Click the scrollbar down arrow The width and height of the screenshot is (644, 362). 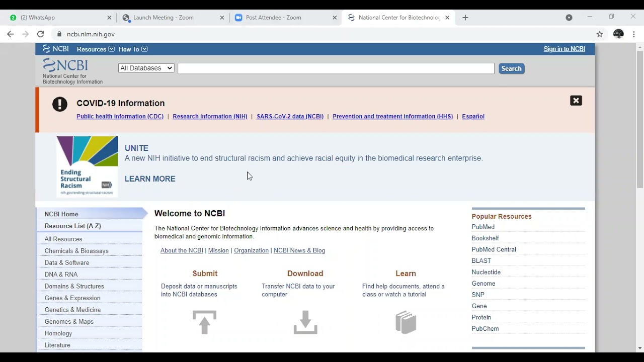click(640, 348)
